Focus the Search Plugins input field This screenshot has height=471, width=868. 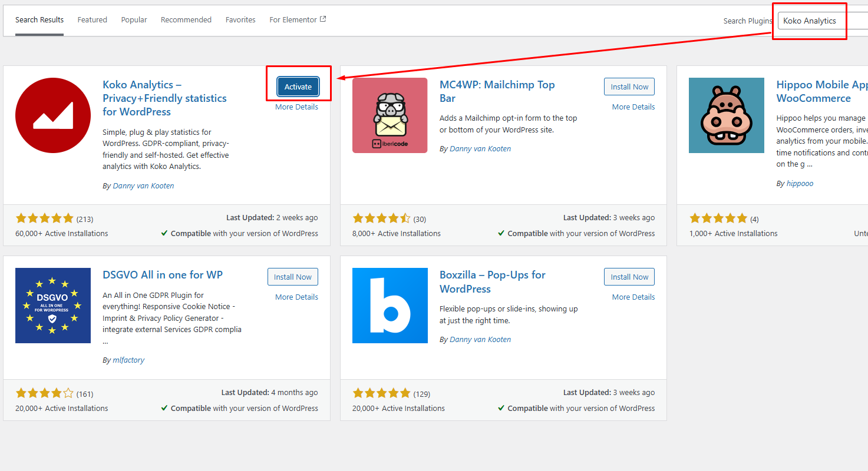click(x=822, y=21)
